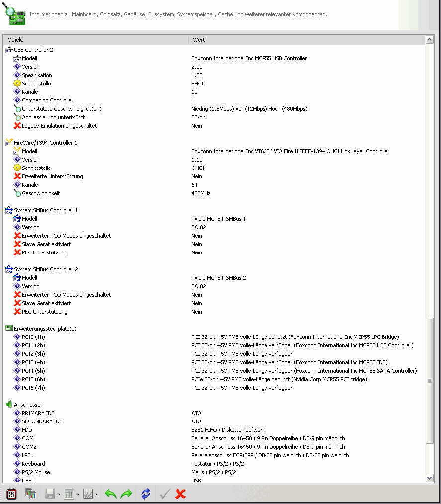Click magnifier icon beside Unterstützte Geschwindigkeit(en)

tap(17, 109)
